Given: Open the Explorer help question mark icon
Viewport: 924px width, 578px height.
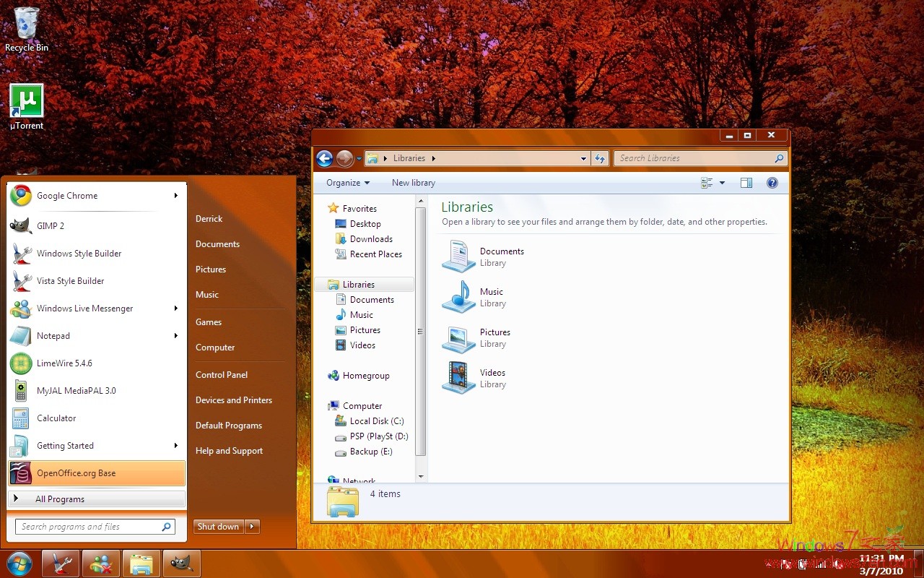Looking at the screenshot, I should [x=772, y=183].
